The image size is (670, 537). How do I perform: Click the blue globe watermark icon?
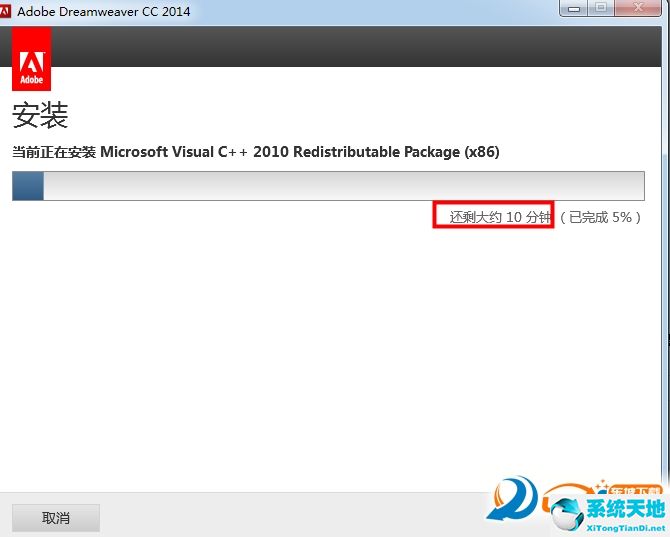point(566,510)
